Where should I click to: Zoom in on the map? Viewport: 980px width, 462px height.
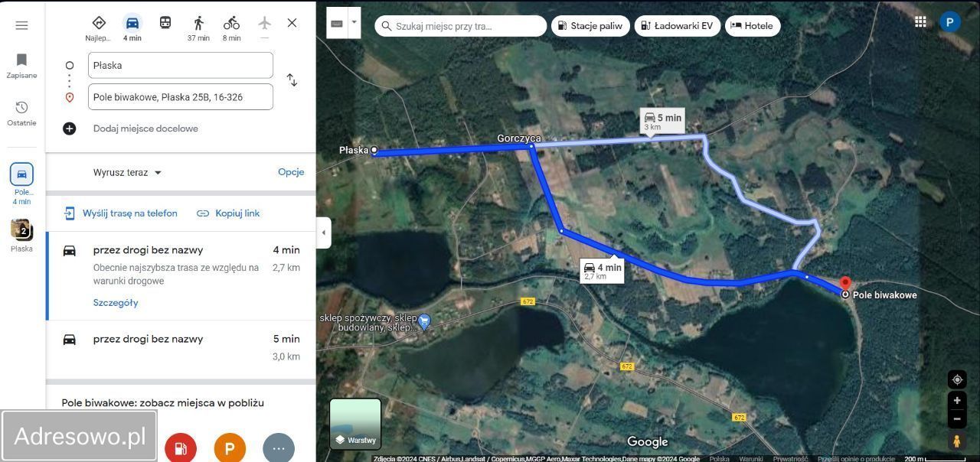957,400
